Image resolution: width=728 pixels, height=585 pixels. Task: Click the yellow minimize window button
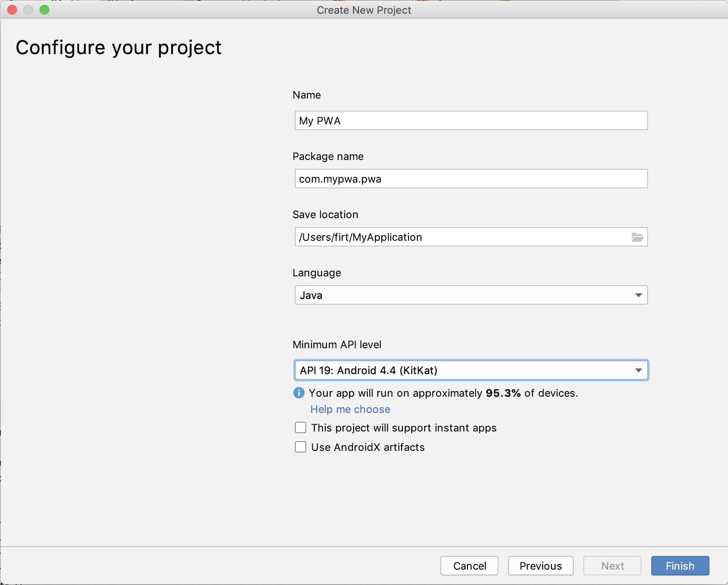point(28,10)
